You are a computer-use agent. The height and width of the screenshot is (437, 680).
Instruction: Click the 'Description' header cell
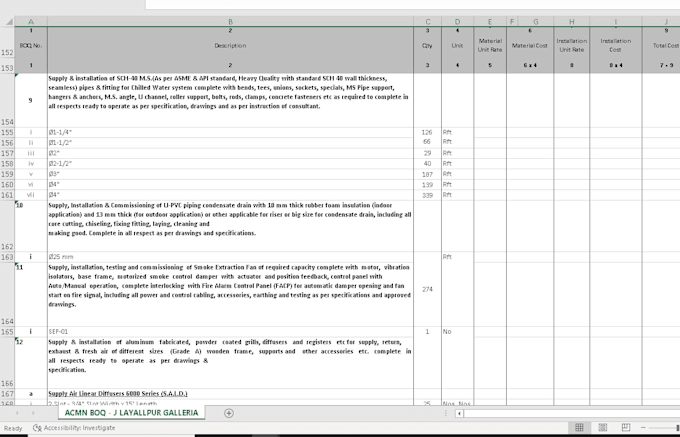(230, 46)
